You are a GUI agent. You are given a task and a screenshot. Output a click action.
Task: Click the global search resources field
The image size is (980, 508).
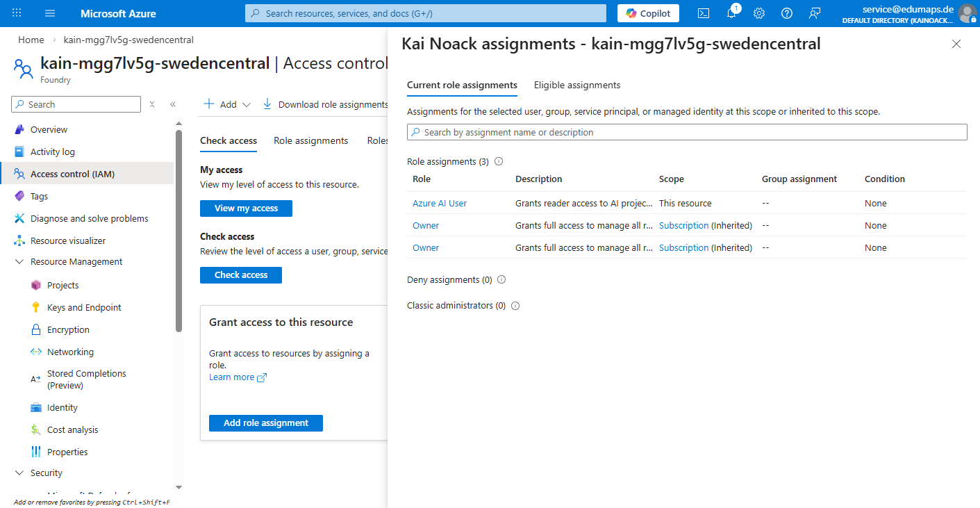pyautogui.click(x=426, y=13)
